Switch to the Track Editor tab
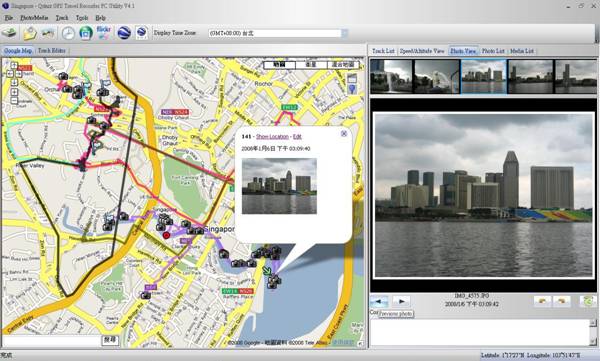The image size is (600, 361). click(x=52, y=51)
